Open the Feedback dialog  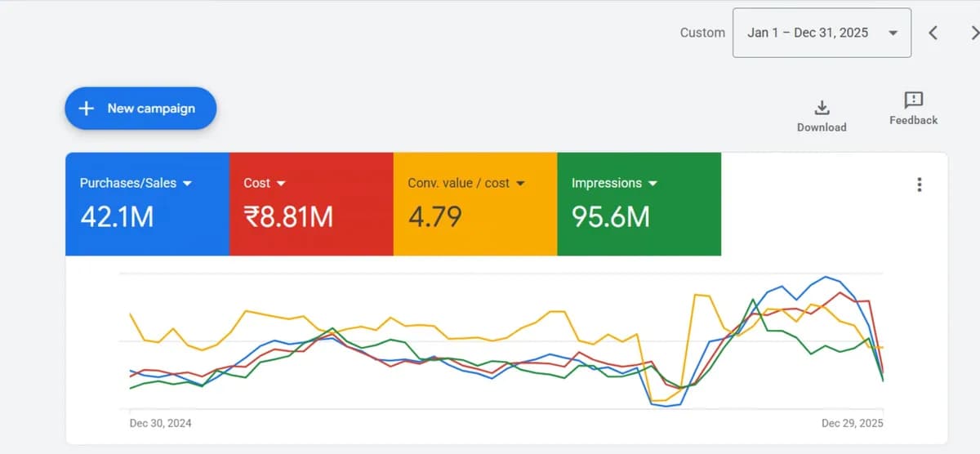tap(913, 109)
